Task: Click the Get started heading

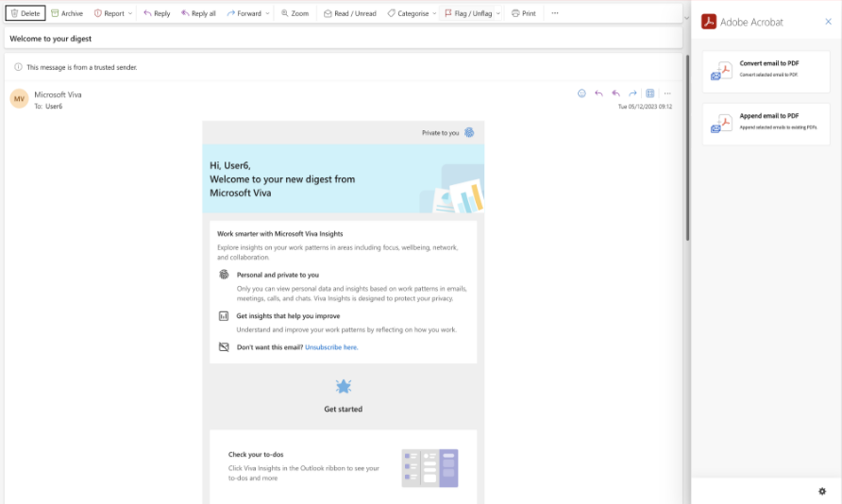Action: point(344,409)
